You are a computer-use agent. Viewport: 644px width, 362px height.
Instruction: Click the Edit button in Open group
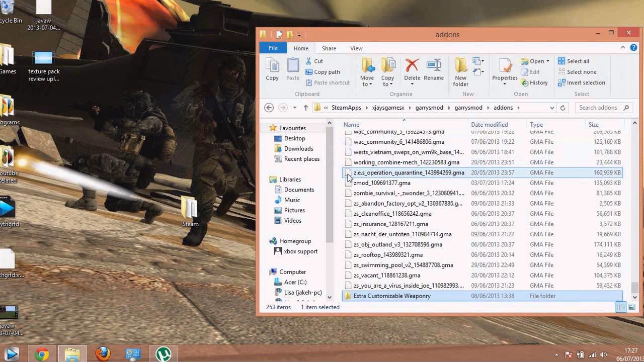pyautogui.click(x=530, y=72)
